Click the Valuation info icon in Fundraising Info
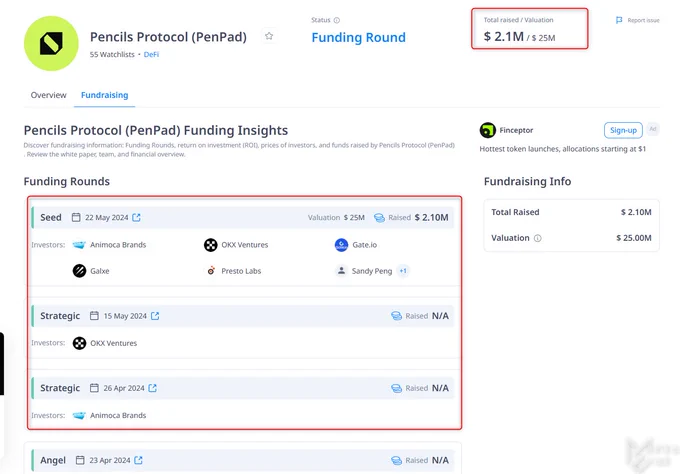Viewport: 680px width, 474px height. pos(537,238)
